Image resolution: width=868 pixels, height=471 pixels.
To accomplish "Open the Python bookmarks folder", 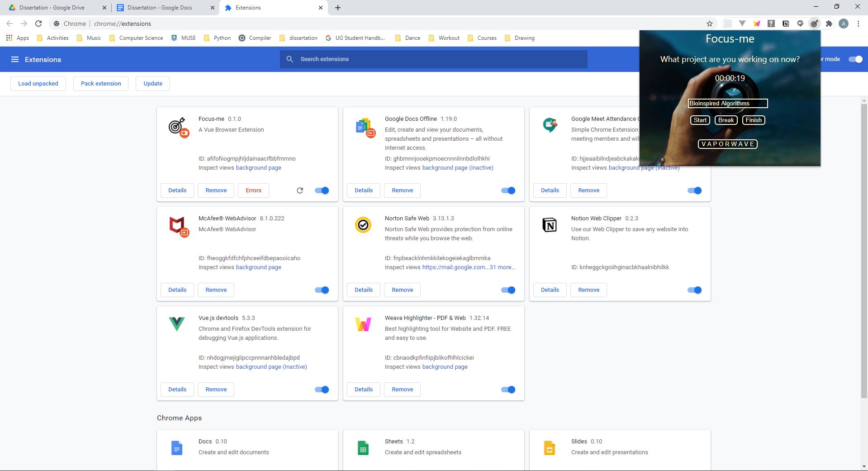I will [218, 38].
